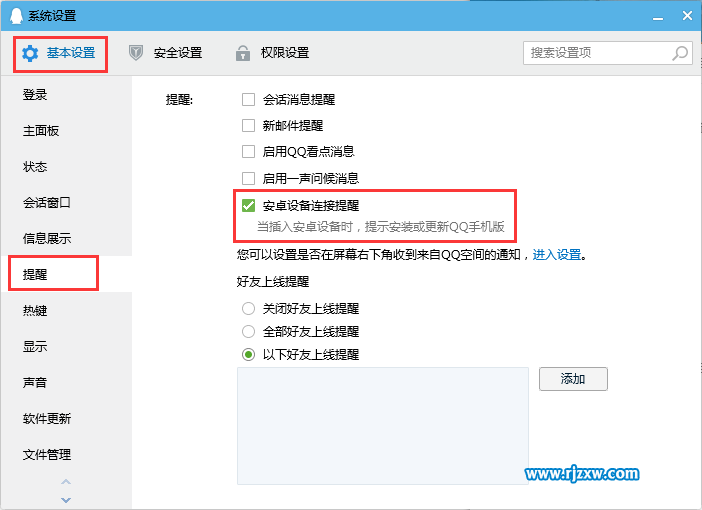Screen dimensions: 702x510
Task: Choose 全部好友上线提醒 radio button
Action: [248, 332]
